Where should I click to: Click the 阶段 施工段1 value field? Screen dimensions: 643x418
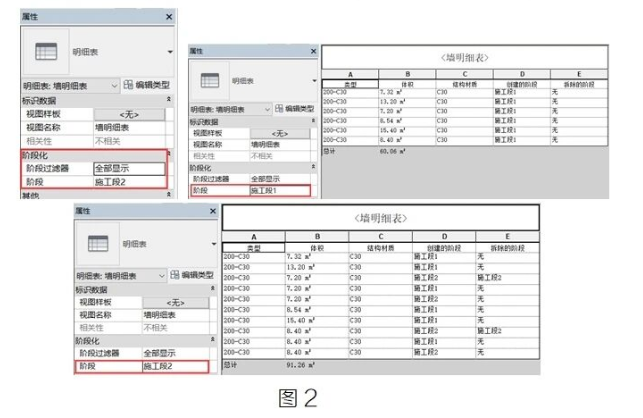[280, 190]
